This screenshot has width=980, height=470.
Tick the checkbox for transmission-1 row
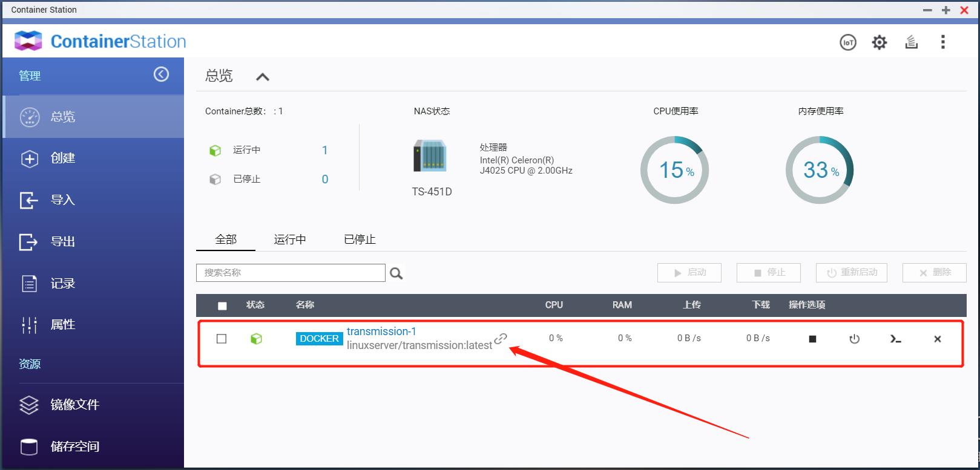click(222, 339)
